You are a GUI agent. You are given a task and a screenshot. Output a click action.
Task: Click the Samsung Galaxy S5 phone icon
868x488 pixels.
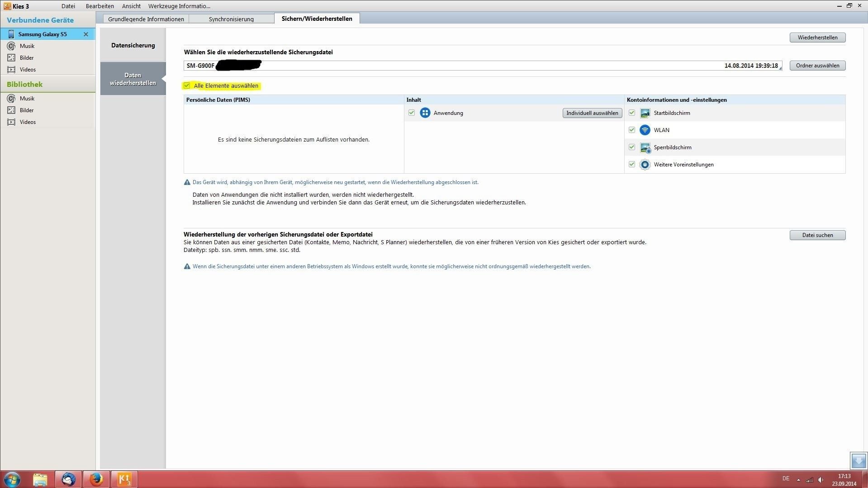(x=11, y=34)
